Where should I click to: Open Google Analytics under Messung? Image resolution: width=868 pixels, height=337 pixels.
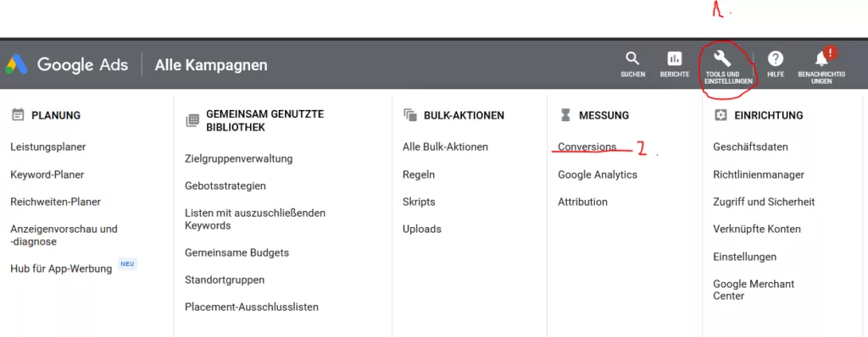(x=598, y=174)
